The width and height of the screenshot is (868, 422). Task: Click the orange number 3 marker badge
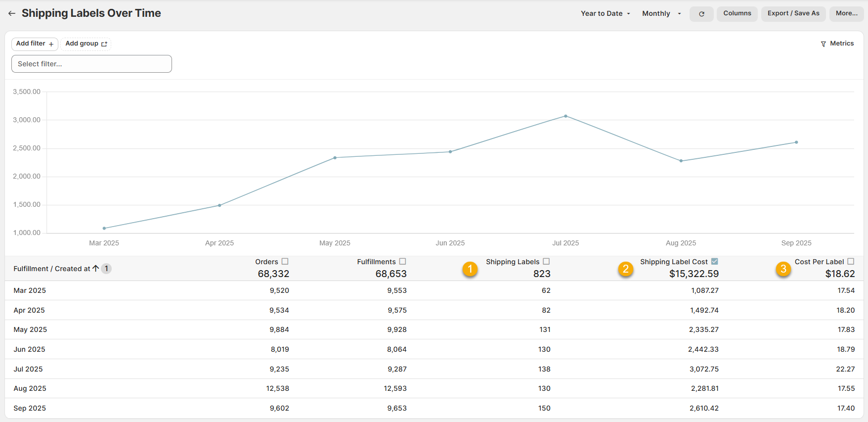[x=783, y=269]
